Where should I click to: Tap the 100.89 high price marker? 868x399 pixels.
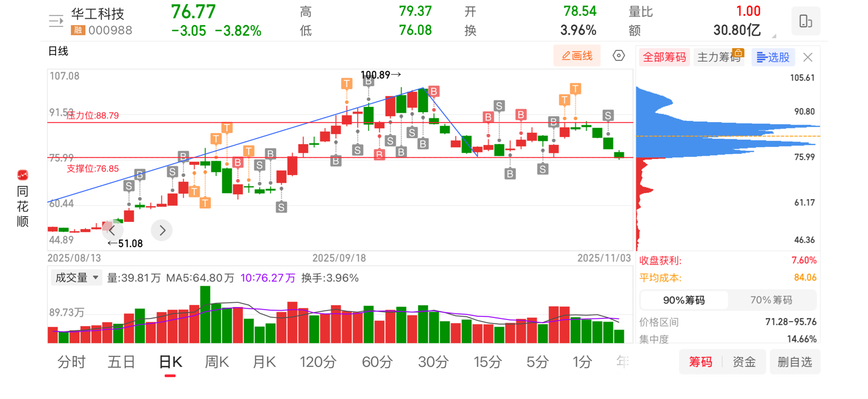point(381,75)
